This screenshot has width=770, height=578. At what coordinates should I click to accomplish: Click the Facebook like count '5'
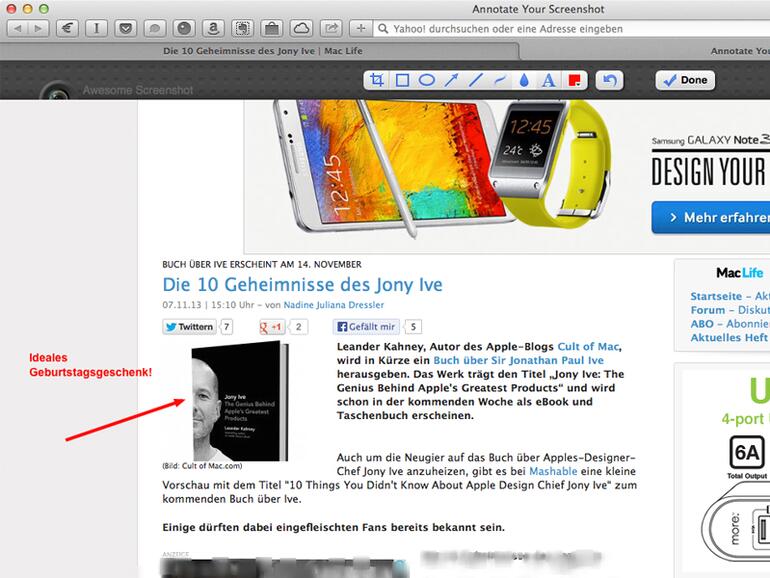413,327
